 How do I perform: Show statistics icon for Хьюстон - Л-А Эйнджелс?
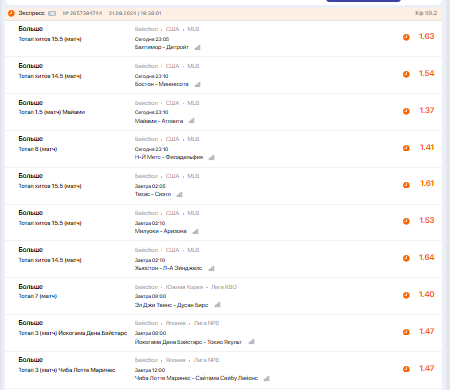click(x=212, y=268)
